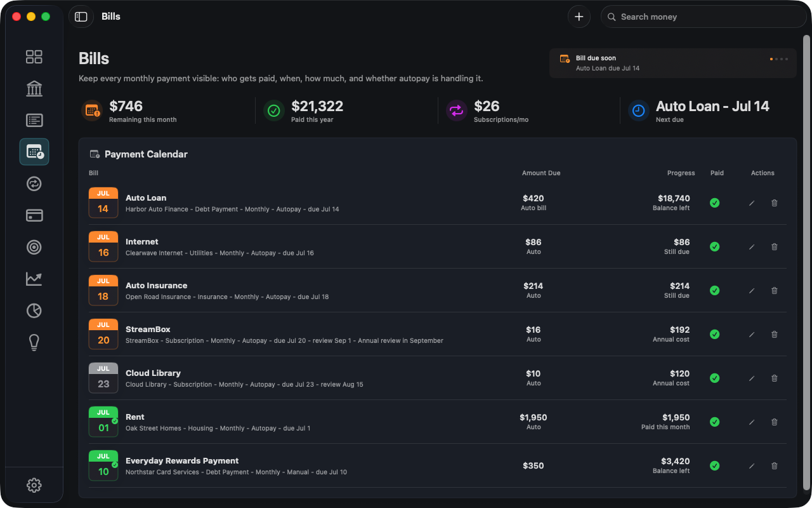Open the Goals target icon in sidebar

pos(34,247)
